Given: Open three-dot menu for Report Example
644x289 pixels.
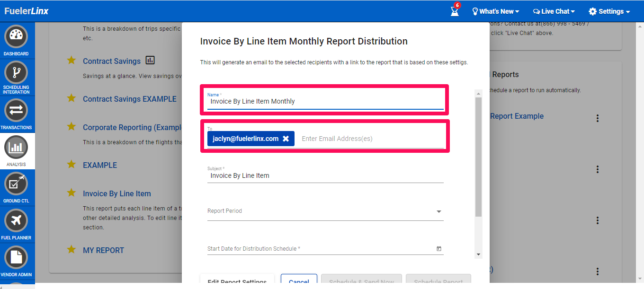Looking at the screenshot, I should click(x=598, y=118).
